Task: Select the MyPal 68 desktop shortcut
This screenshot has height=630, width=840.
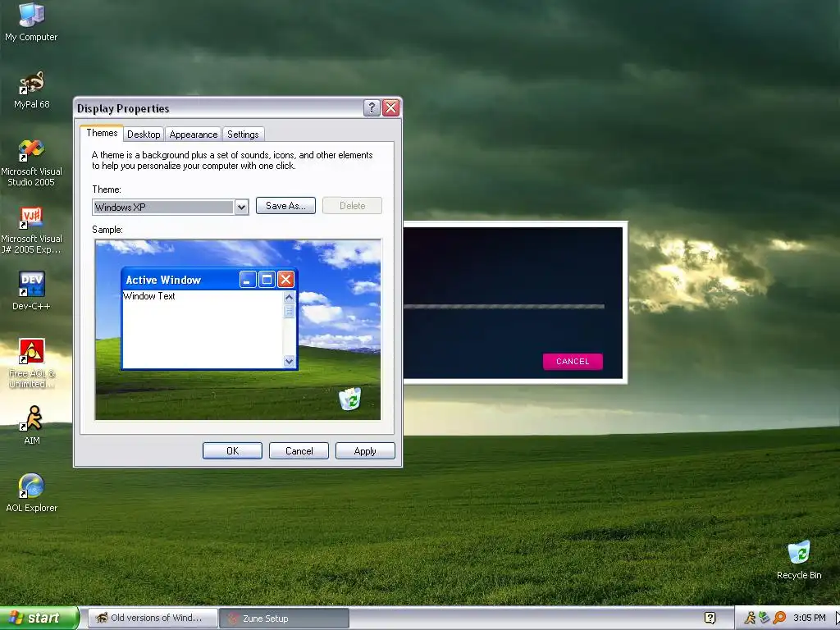Action: (x=31, y=89)
